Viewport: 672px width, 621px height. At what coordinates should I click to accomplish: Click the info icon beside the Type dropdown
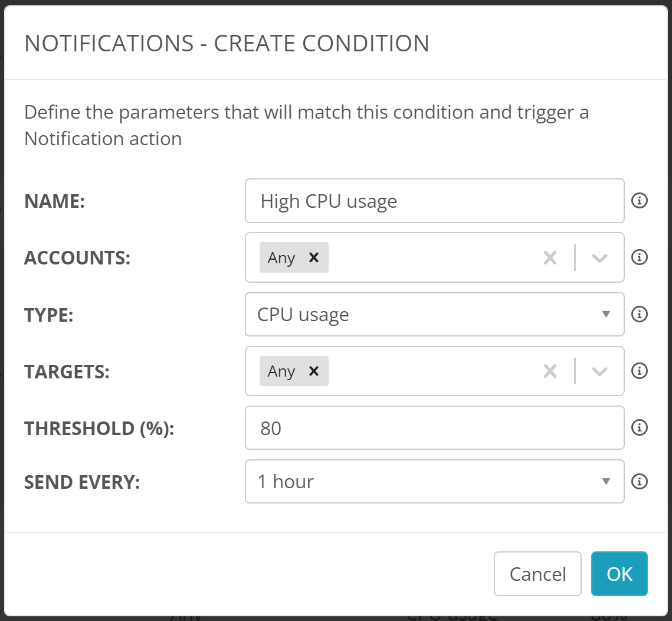point(640,314)
